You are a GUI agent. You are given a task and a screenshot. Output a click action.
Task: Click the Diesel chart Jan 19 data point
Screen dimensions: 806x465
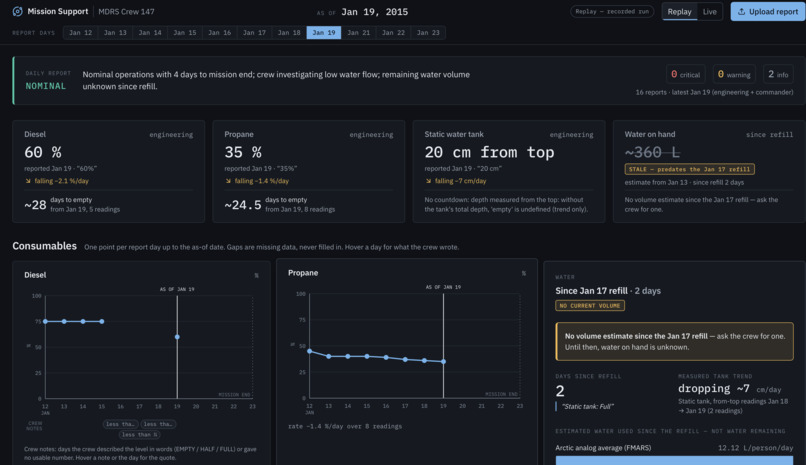click(177, 337)
